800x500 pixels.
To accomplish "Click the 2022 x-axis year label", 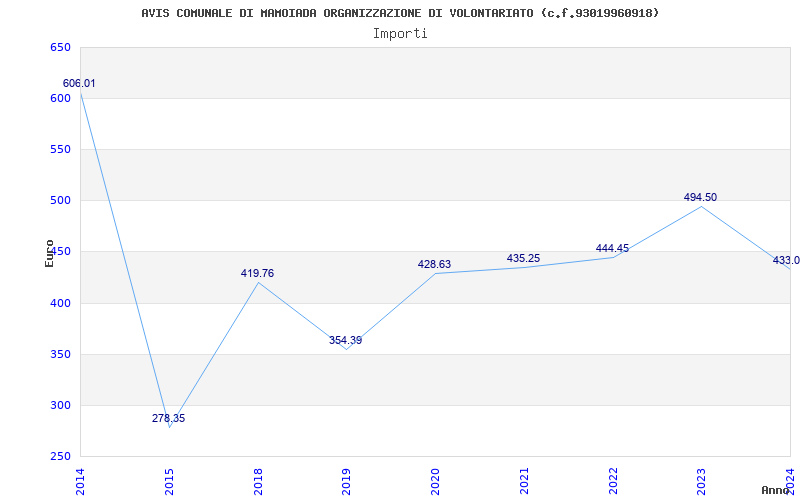I will (x=613, y=480).
